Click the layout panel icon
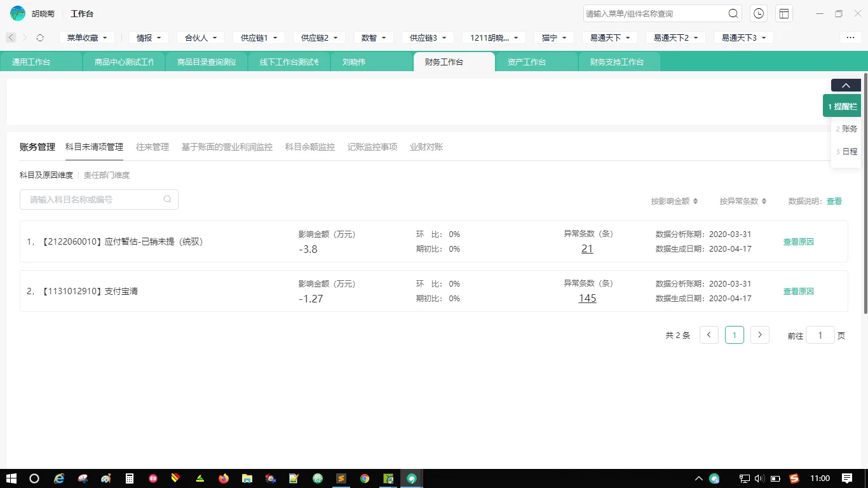The image size is (868, 488). (784, 13)
